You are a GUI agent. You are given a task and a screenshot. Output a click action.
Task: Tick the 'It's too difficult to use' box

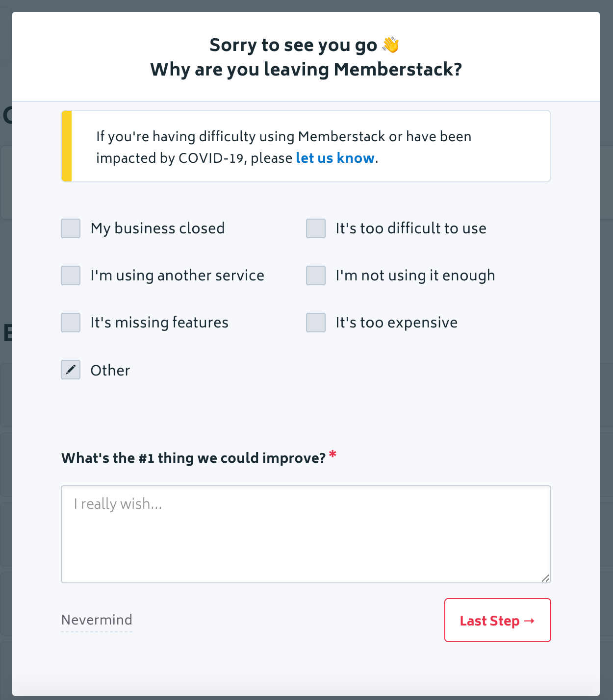(x=316, y=228)
